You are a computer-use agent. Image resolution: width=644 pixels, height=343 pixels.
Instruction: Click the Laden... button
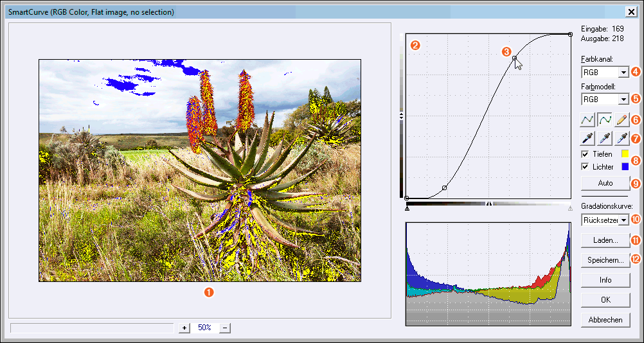point(605,240)
